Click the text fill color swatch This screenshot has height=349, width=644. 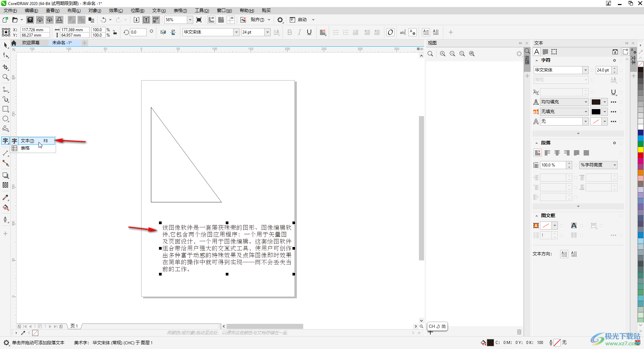click(x=596, y=102)
